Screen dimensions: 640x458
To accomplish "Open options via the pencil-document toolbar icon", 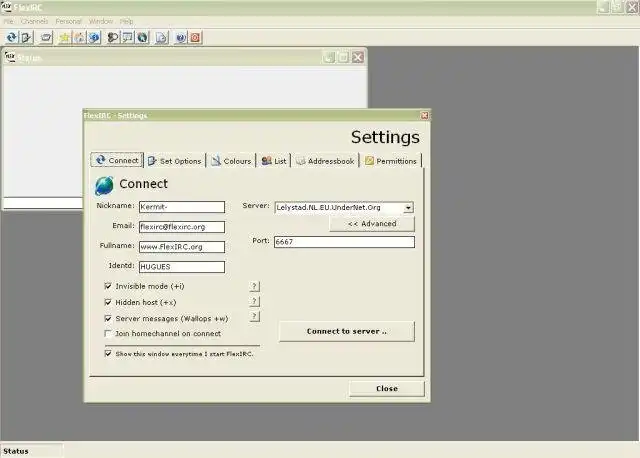I will [26, 38].
